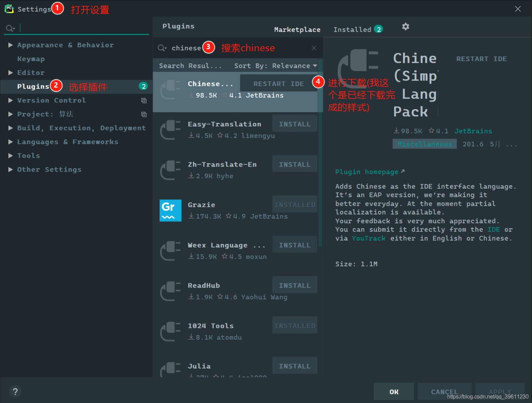Viewport: 532px width, 403px height.
Task: Click the plugin results list scrollbar
Action: pos(320,153)
